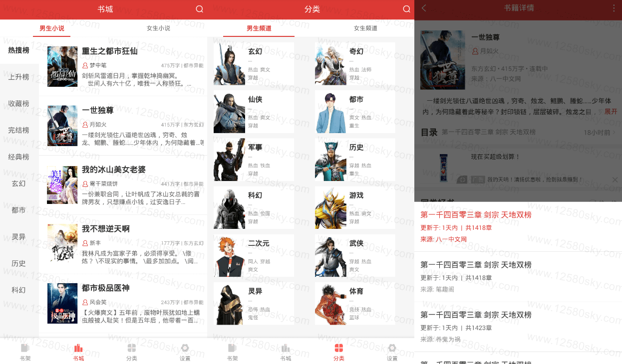Pick 历史 in the 书城 left sidebar
The width and height of the screenshot is (622, 364).
tap(19, 263)
